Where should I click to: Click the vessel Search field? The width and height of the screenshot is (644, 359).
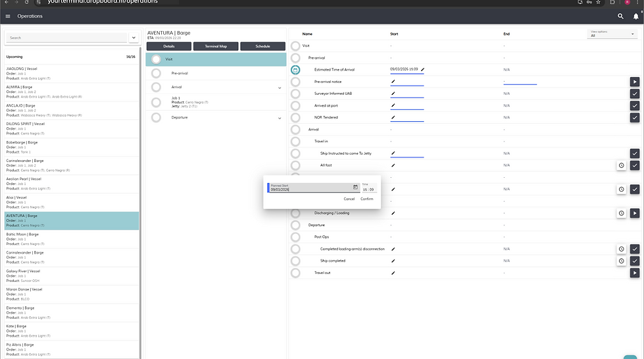(x=68, y=38)
